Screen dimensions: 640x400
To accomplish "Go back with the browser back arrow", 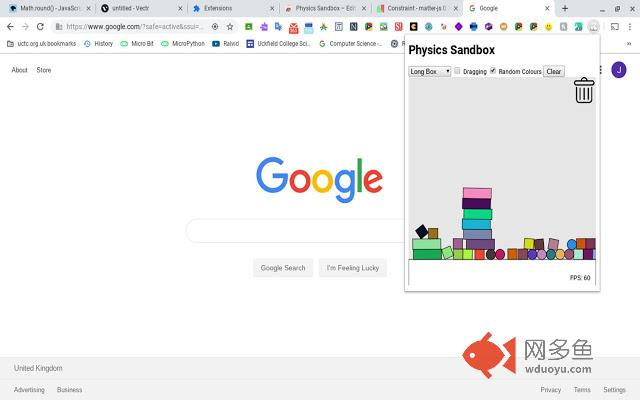I will tap(10, 27).
